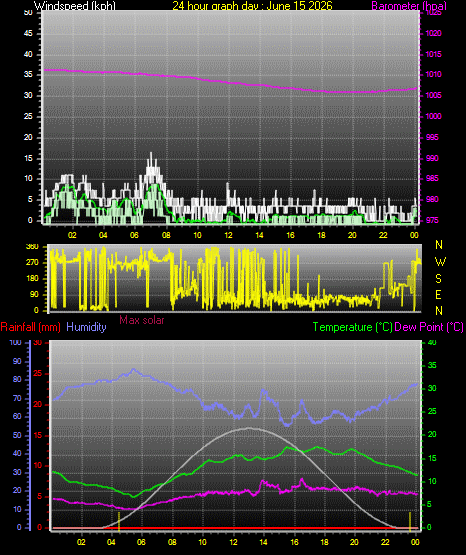Click the "980" barometer axis value

click(x=432, y=199)
